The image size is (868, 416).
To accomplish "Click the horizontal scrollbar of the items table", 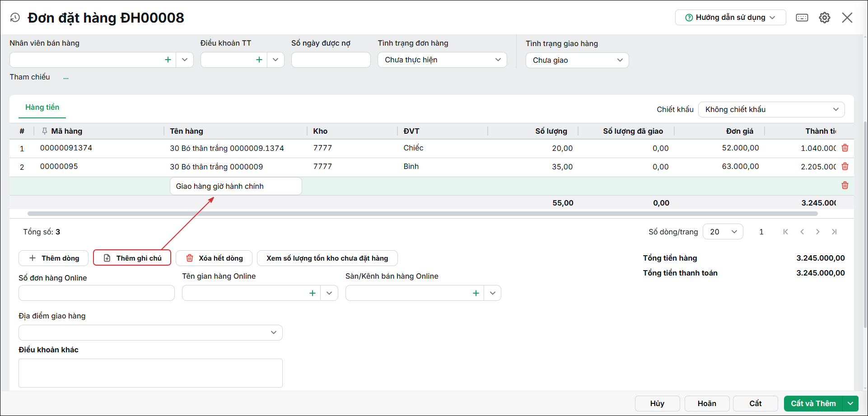I will [423, 214].
